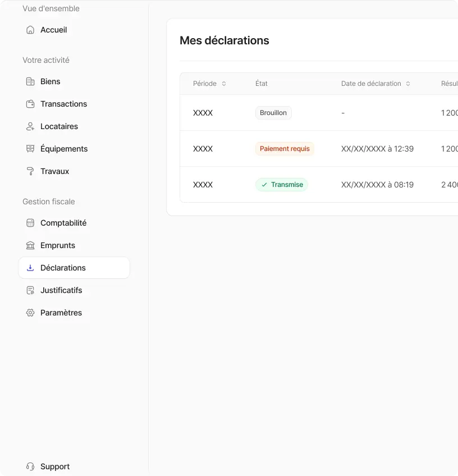
Task: Click the Support headset icon
Action: (x=30, y=466)
